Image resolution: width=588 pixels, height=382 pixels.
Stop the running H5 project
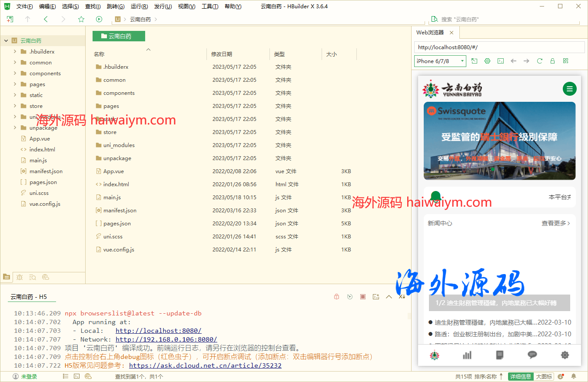coord(363,297)
